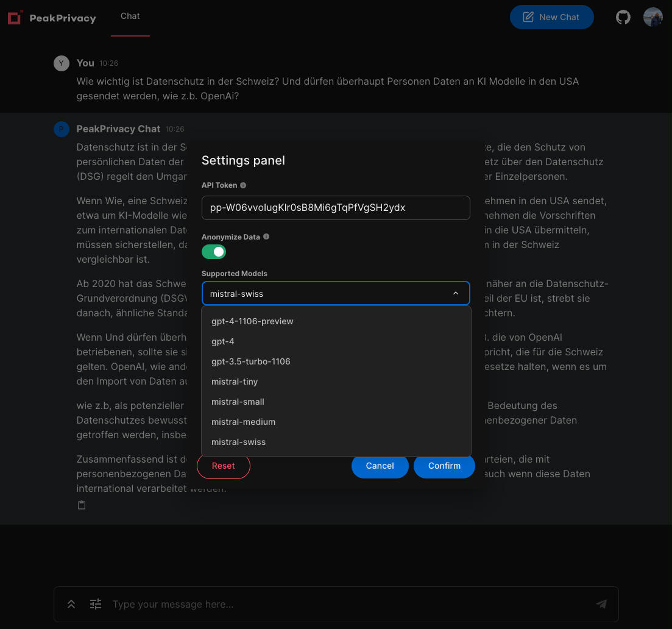Open the GitHub repository icon

pos(623,17)
